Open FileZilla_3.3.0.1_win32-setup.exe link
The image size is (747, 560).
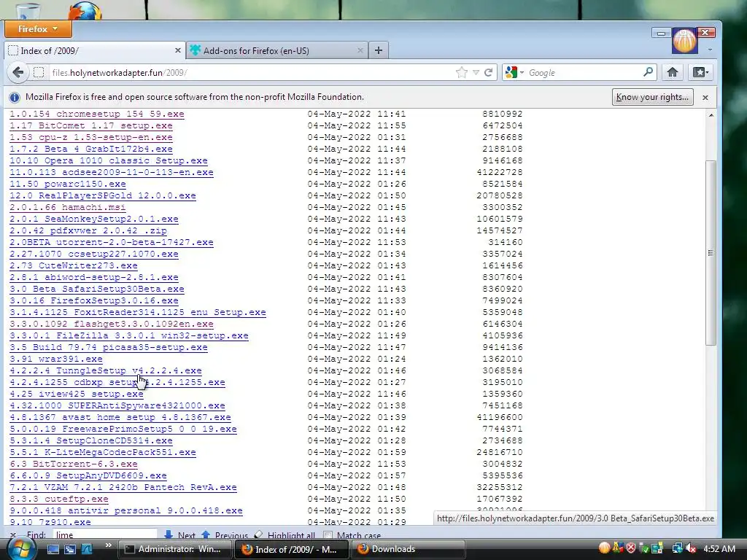(129, 335)
